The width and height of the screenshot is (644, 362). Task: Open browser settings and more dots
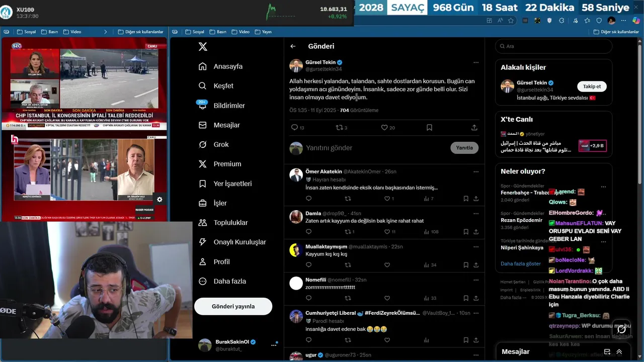coord(624,21)
